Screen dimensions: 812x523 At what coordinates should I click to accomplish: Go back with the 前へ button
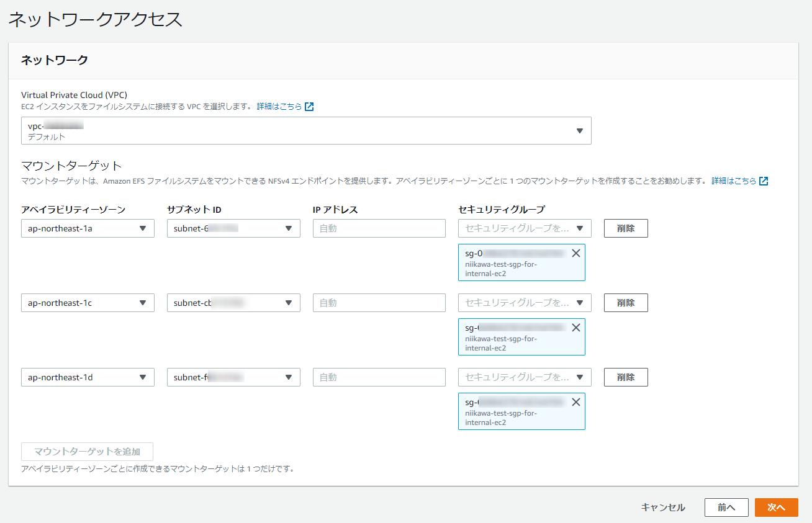tap(726, 507)
